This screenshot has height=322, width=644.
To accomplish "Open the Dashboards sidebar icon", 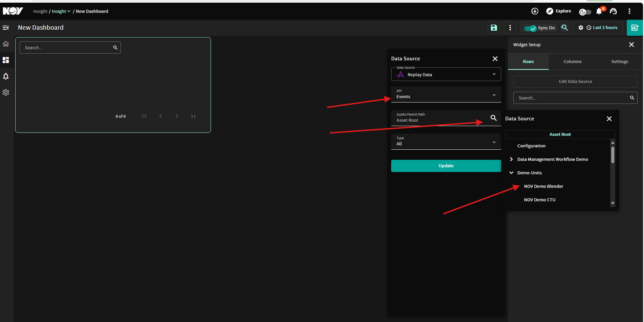I will point(6,60).
